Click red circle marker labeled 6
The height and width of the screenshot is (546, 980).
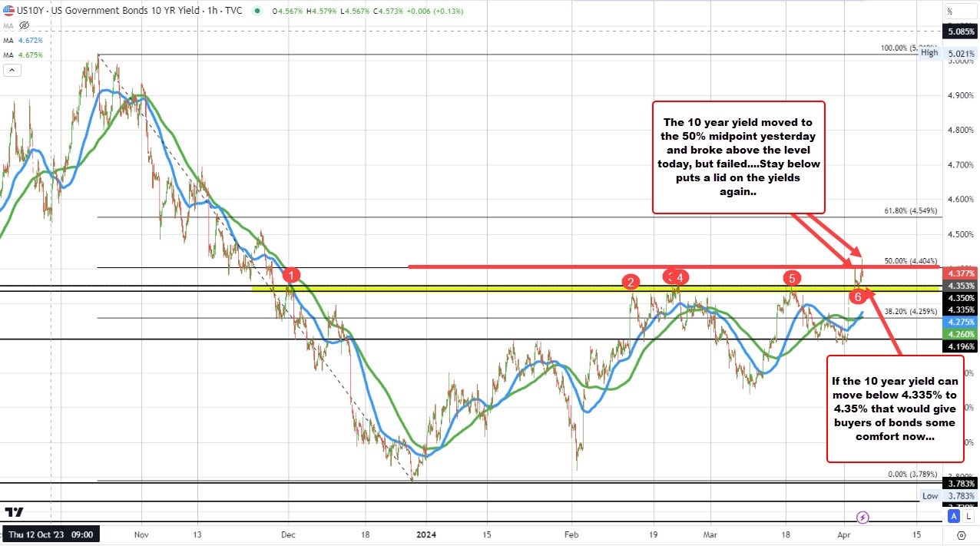[x=858, y=296]
